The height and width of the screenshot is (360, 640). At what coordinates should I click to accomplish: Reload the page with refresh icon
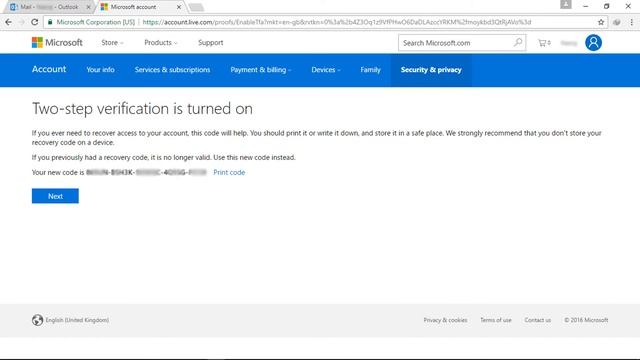[35, 22]
